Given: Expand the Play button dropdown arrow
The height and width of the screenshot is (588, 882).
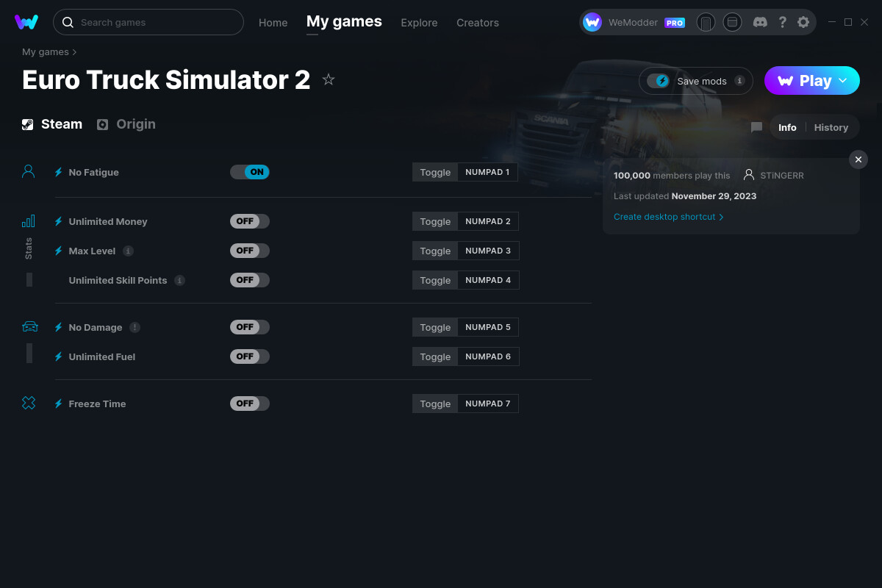Looking at the screenshot, I should [x=843, y=80].
